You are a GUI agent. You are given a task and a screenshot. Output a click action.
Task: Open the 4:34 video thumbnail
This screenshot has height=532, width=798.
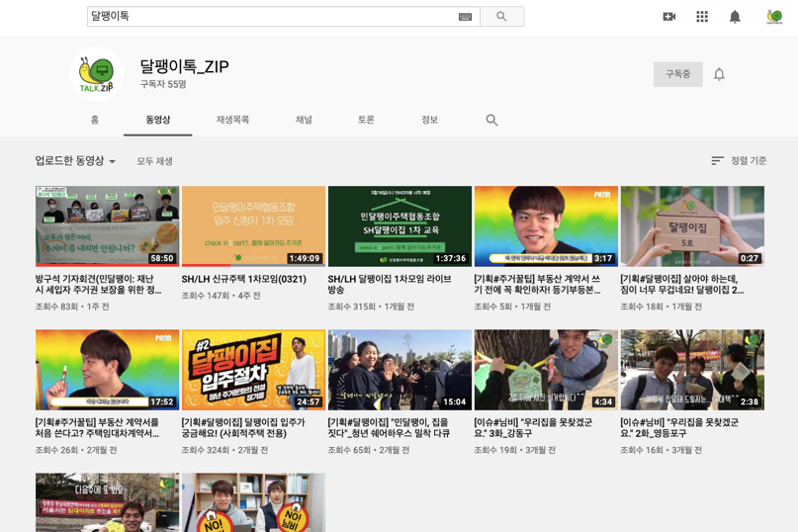[x=546, y=370]
